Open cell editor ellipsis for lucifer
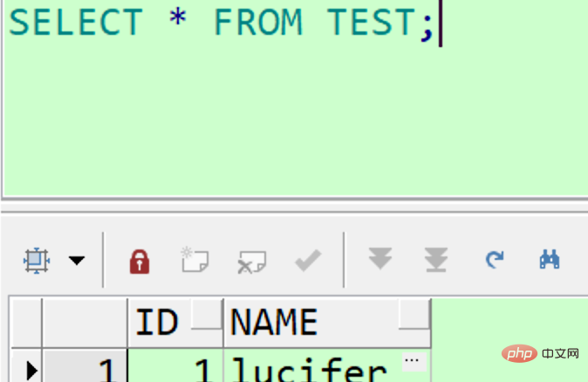This screenshot has width=588, height=382. tap(412, 361)
